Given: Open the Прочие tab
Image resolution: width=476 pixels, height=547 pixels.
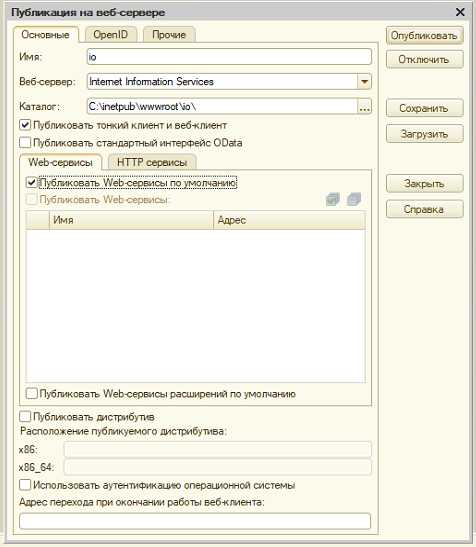Looking at the screenshot, I should (169, 35).
